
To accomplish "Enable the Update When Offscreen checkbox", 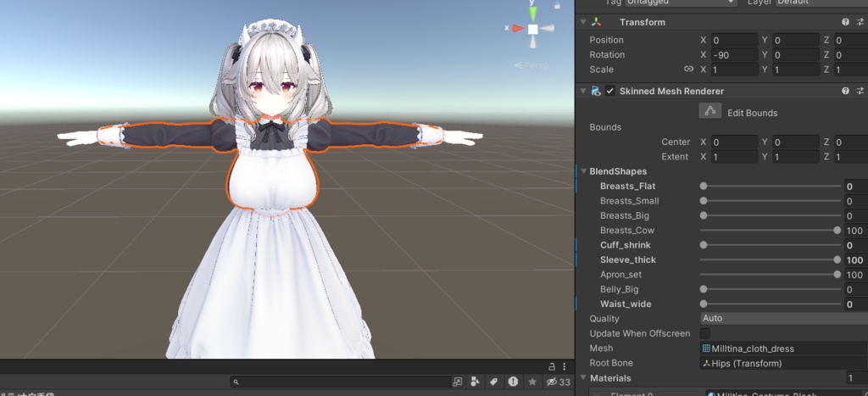I will click(705, 333).
